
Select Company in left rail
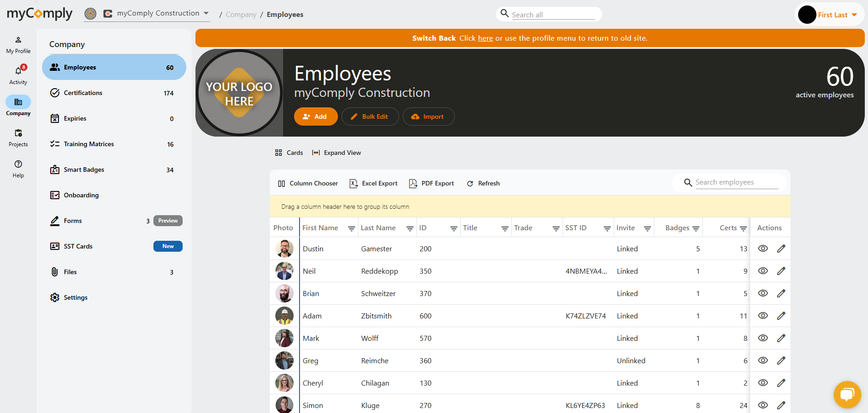(x=18, y=106)
